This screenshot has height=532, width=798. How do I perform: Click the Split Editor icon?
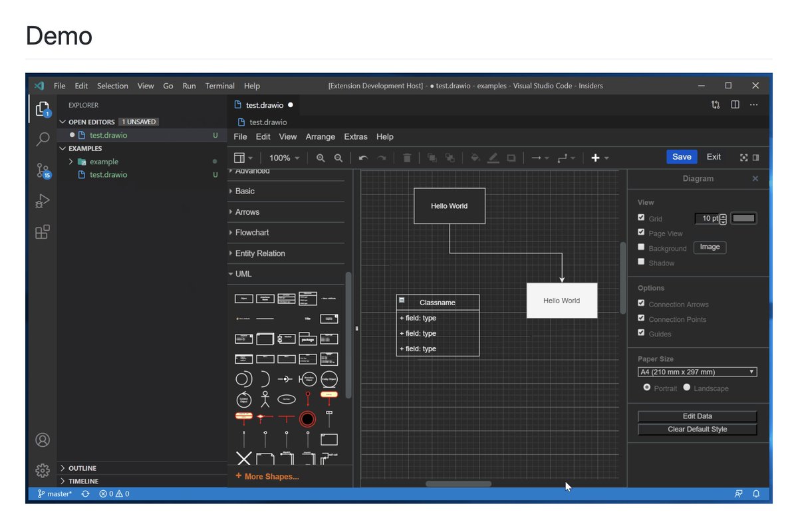pos(735,104)
